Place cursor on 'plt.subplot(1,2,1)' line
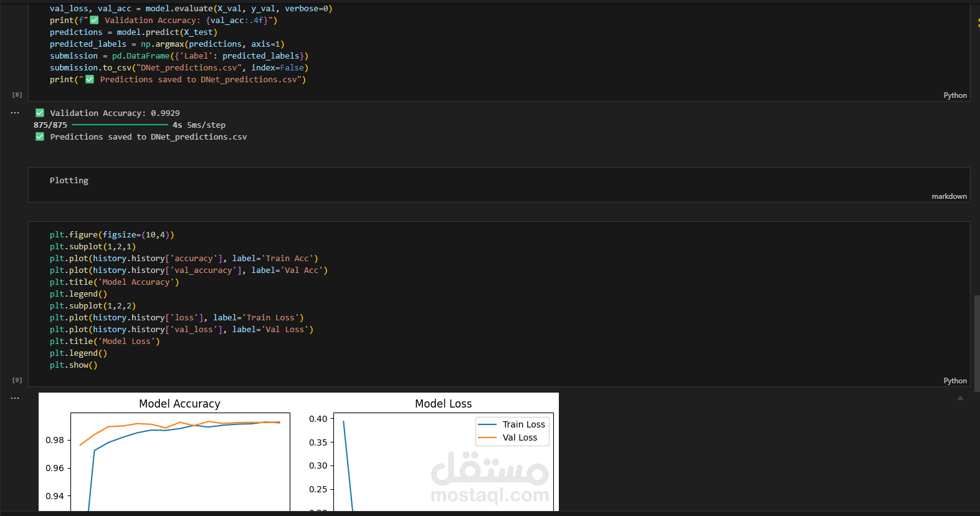The width and height of the screenshot is (980, 516). tap(93, 246)
